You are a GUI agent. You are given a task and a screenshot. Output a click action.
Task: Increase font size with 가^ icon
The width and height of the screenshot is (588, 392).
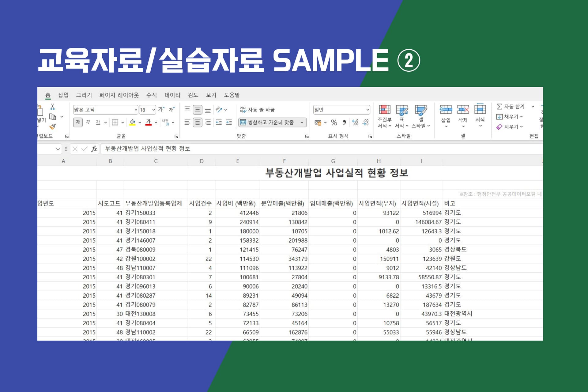[161, 109]
